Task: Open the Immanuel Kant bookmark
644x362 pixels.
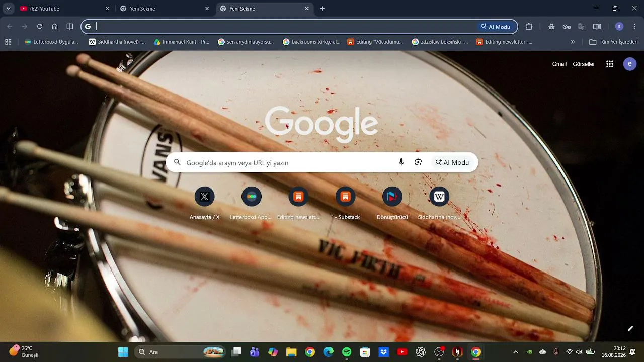Action: [182, 42]
